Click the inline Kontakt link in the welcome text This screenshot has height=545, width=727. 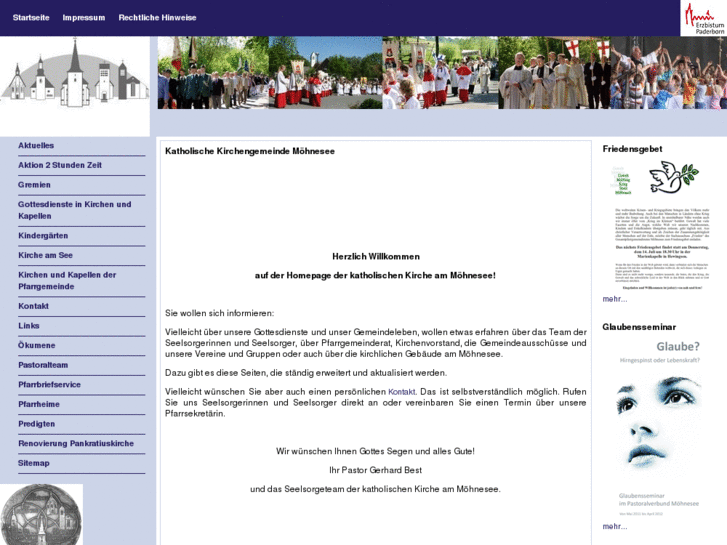[x=402, y=392]
